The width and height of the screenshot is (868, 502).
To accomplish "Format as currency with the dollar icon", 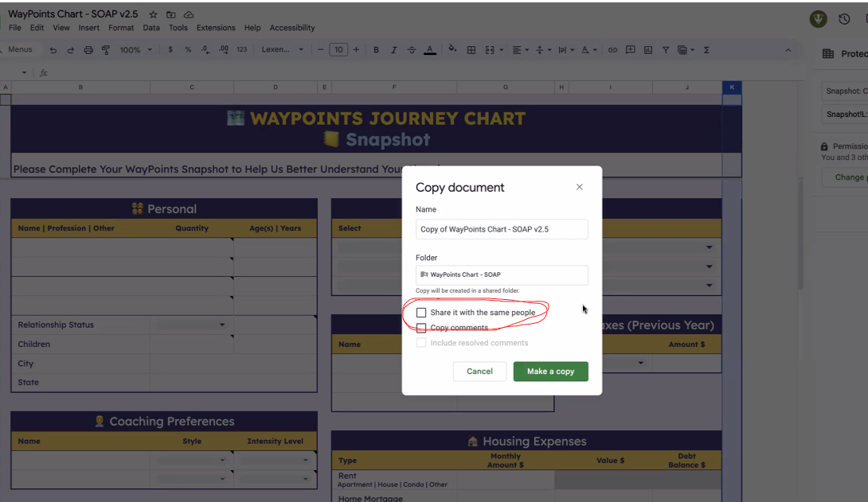I will click(x=170, y=50).
